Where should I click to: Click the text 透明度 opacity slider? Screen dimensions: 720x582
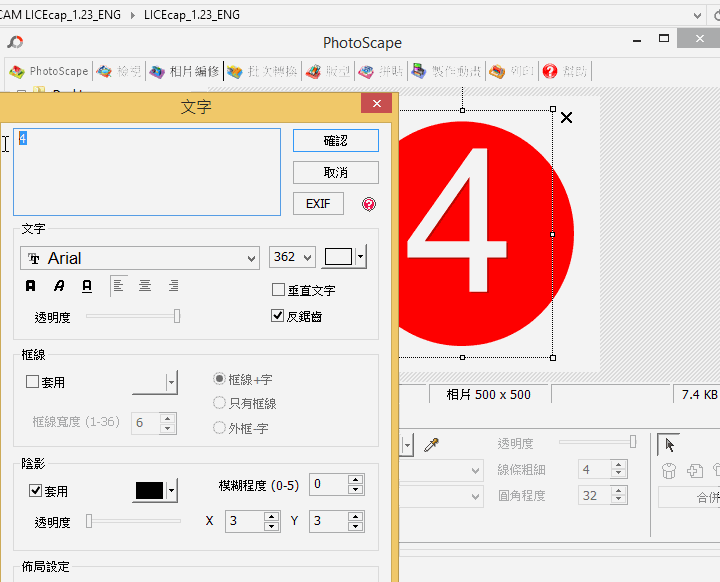tap(132, 316)
